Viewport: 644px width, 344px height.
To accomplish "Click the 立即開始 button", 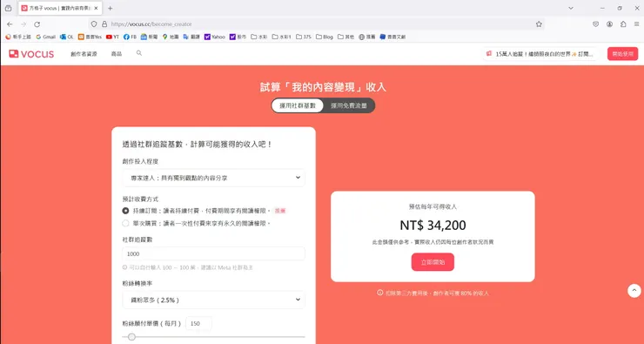I will click(433, 262).
